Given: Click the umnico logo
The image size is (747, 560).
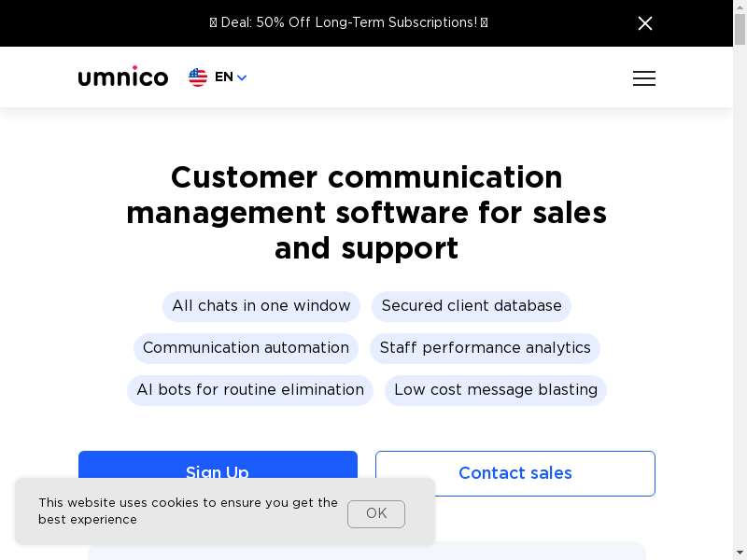Looking at the screenshot, I should click(123, 77).
